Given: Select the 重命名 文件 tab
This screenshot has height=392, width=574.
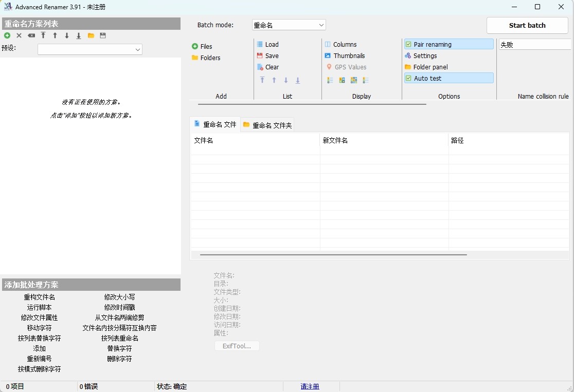Looking at the screenshot, I should point(214,124).
